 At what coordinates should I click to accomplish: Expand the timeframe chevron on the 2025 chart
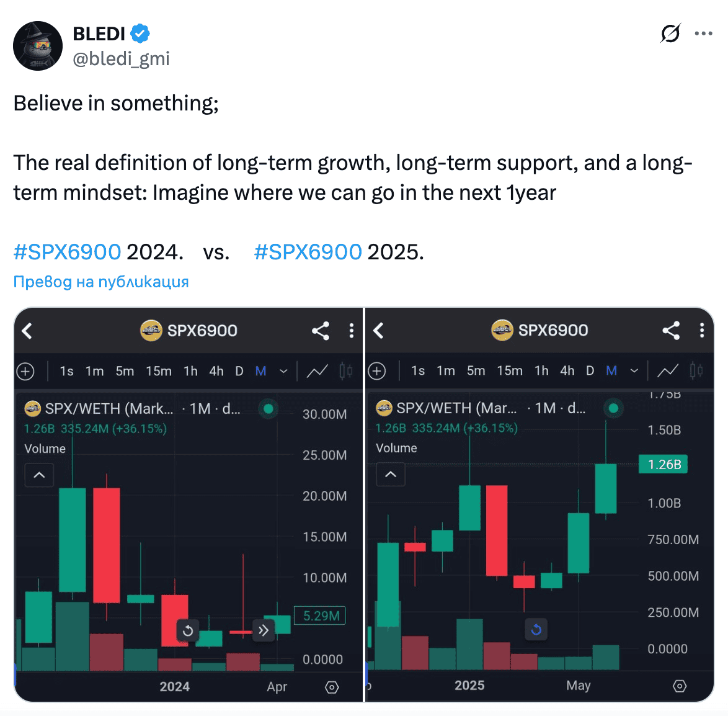pyautogui.click(x=634, y=370)
